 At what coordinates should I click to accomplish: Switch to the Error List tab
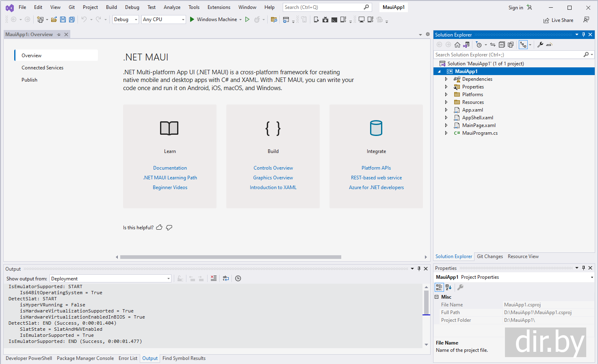tap(128, 358)
